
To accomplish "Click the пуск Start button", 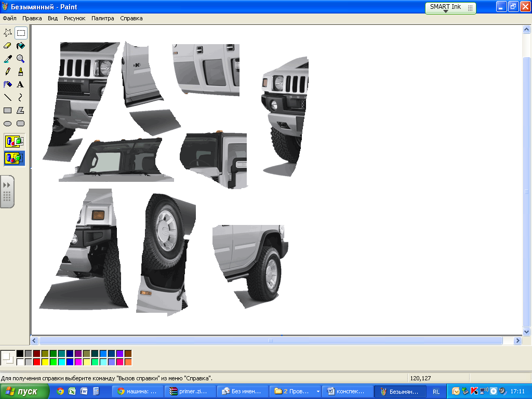I will coord(25,391).
